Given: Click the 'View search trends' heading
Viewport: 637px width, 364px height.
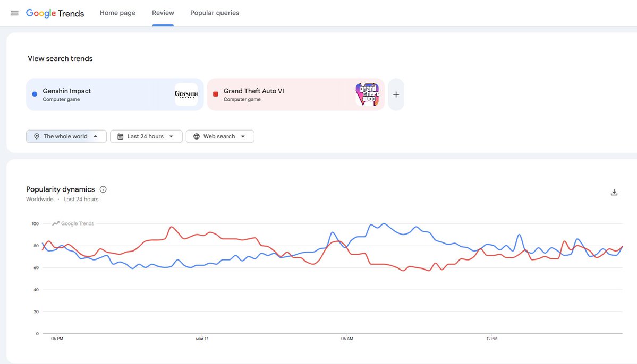Looking at the screenshot, I should [x=60, y=58].
